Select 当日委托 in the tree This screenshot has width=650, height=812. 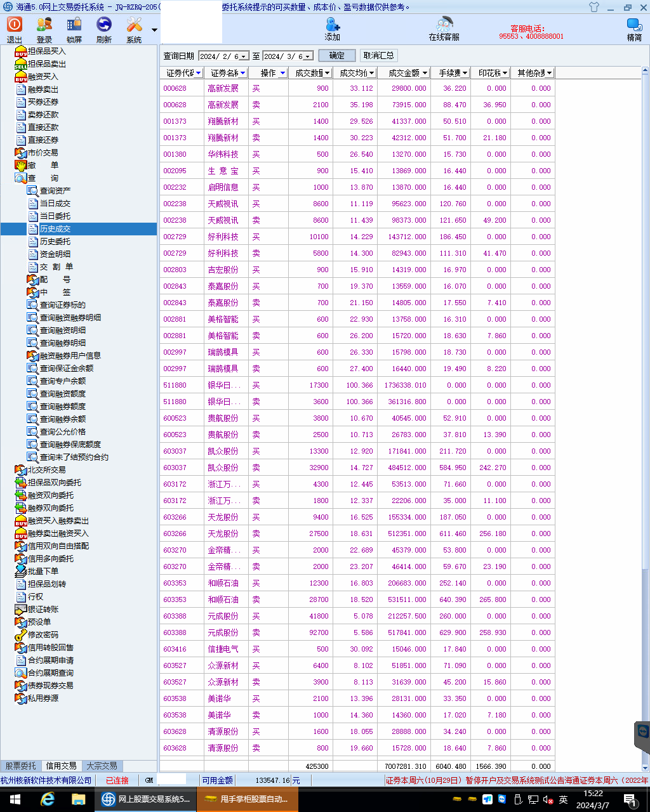[55, 216]
